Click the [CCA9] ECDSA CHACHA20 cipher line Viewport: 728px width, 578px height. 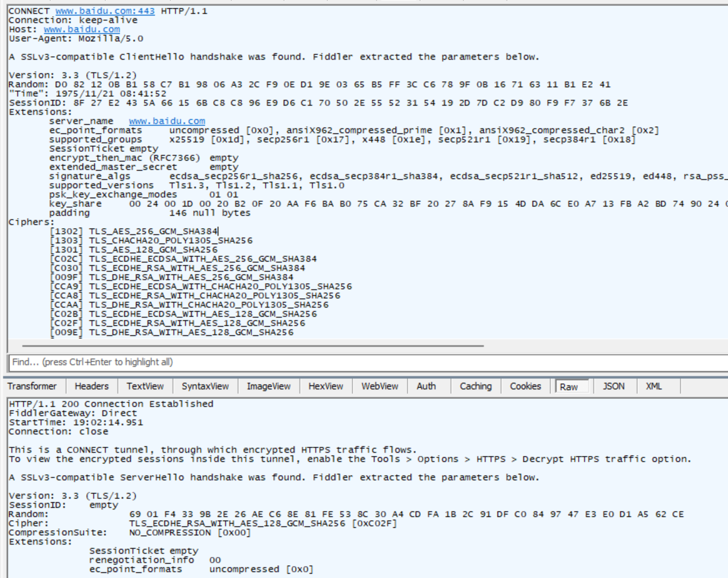click(201, 286)
